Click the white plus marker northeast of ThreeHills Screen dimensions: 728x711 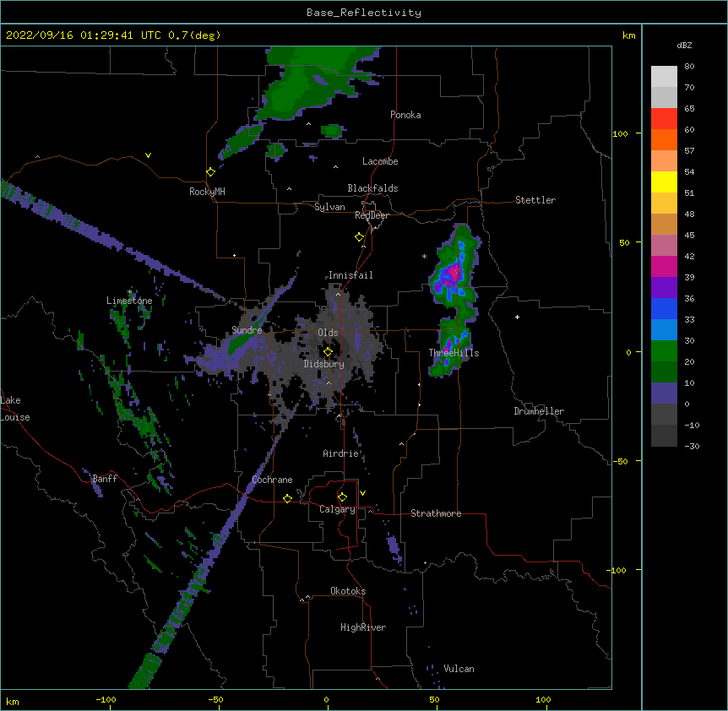[x=517, y=317]
